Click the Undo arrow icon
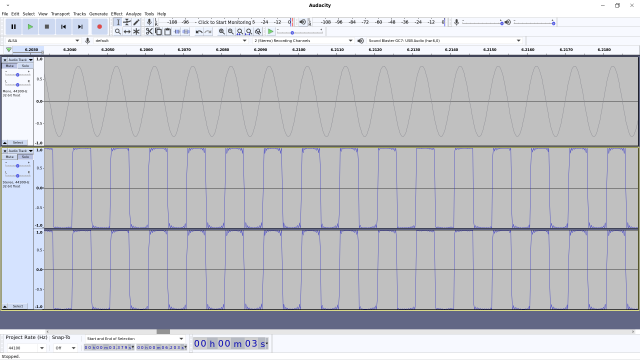640x360 pixels. pos(199,31)
